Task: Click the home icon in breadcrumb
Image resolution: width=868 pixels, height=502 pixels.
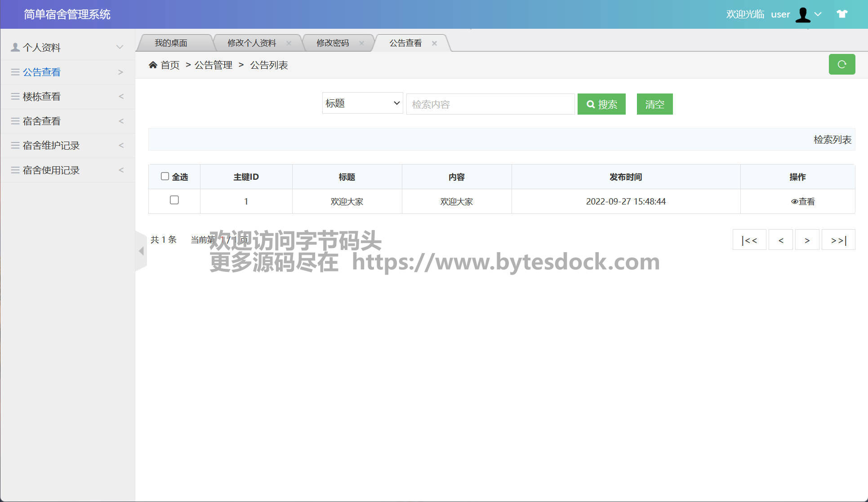Action: [153, 65]
